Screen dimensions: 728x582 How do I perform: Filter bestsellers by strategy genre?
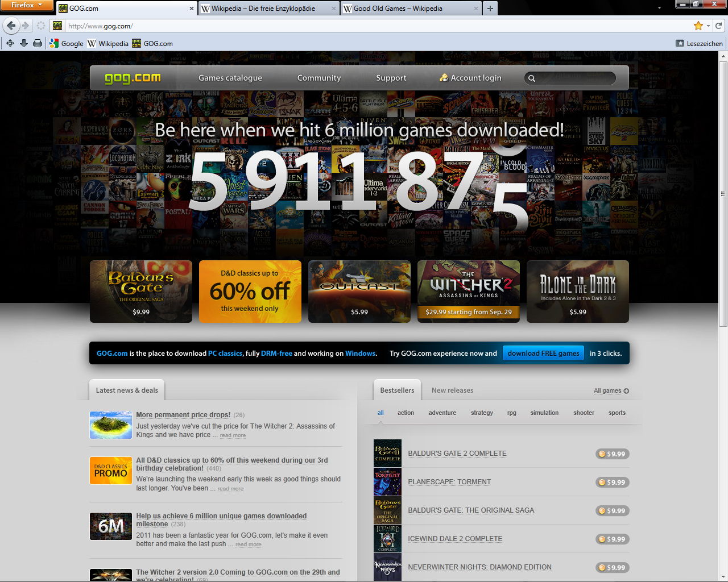(482, 413)
